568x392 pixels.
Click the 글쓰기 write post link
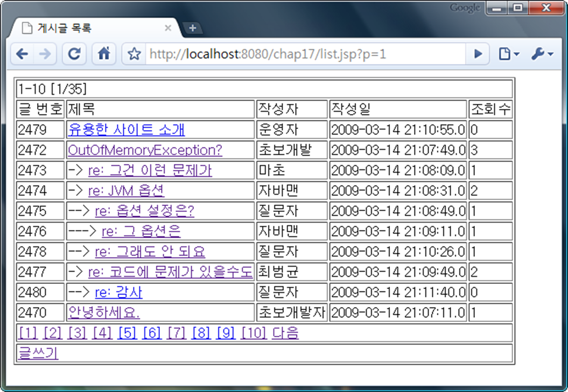pos(38,353)
